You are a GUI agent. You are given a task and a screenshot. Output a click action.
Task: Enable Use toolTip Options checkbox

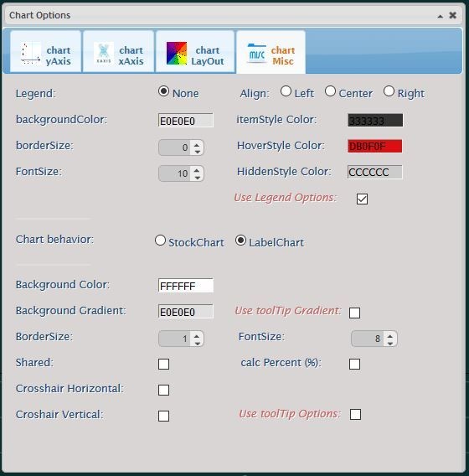coord(355,414)
